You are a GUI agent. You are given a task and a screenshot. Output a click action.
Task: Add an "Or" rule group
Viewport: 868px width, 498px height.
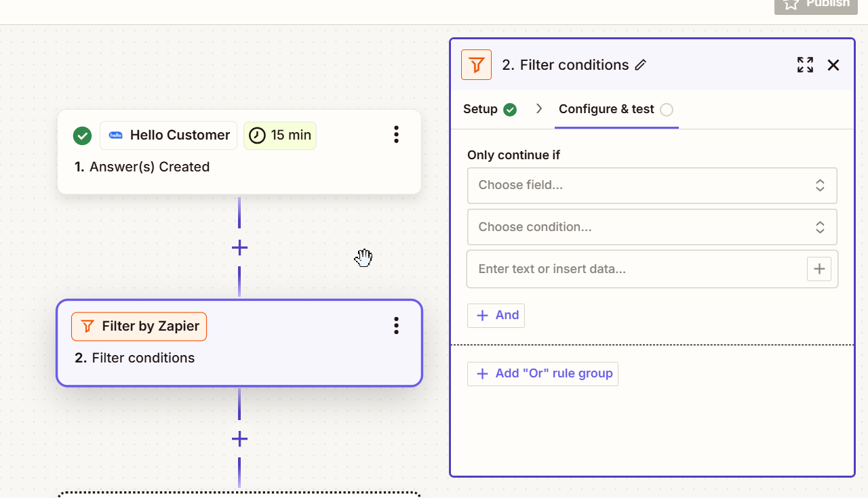pos(542,374)
